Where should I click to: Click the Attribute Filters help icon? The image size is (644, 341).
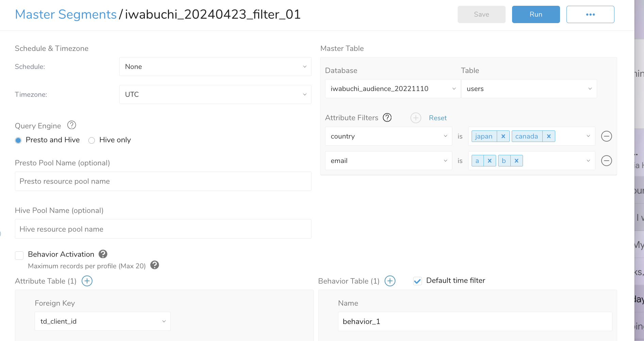(387, 118)
